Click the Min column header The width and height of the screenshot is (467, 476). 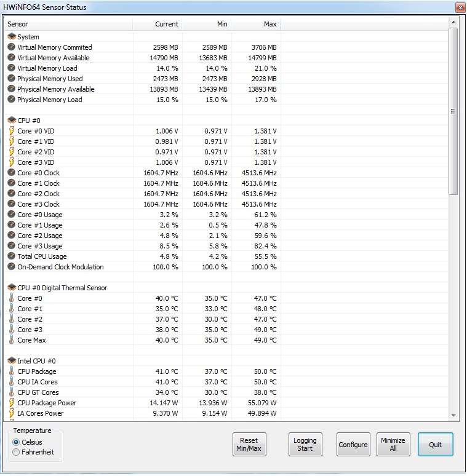(x=207, y=24)
